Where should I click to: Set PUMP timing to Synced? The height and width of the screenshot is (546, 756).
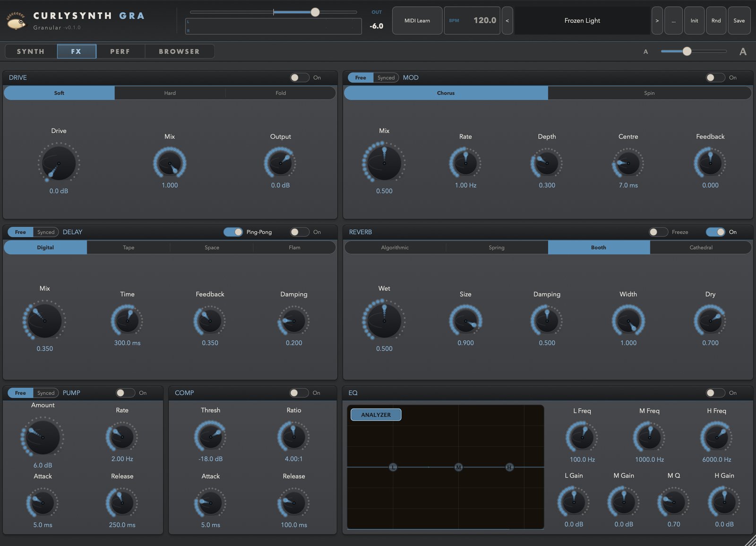tap(46, 393)
